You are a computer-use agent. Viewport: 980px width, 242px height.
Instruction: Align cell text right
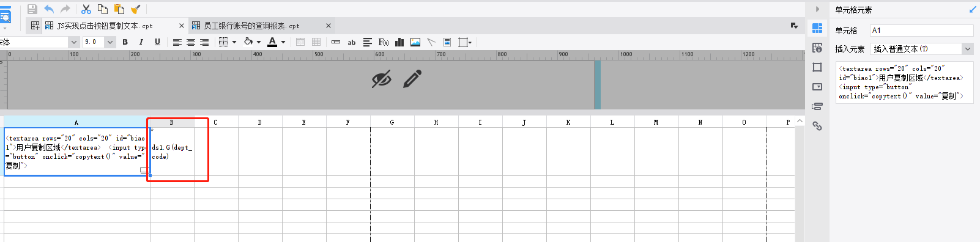tap(204, 42)
